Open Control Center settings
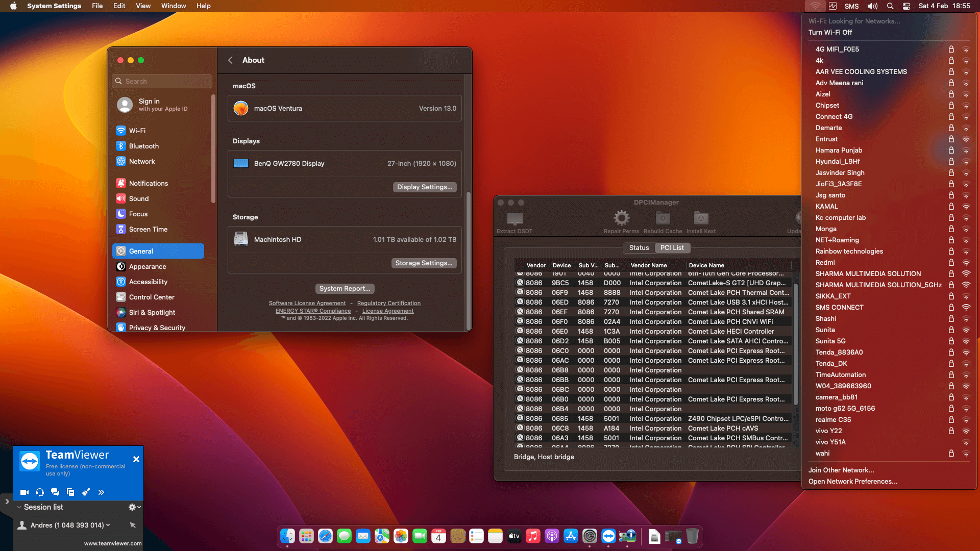980x551 pixels. click(158, 297)
